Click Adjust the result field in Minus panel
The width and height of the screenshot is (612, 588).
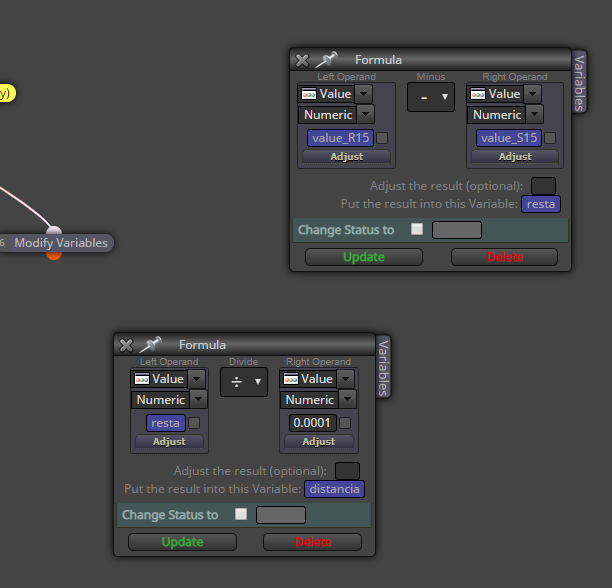543,186
